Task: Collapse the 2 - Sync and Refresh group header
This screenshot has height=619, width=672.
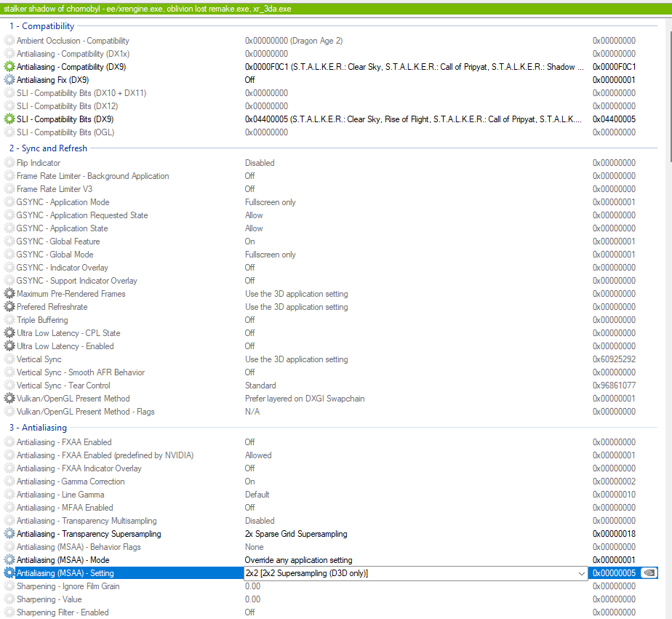Action: [48, 148]
